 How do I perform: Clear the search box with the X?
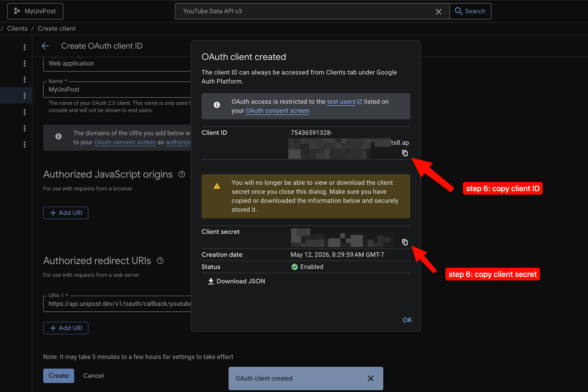click(x=438, y=11)
